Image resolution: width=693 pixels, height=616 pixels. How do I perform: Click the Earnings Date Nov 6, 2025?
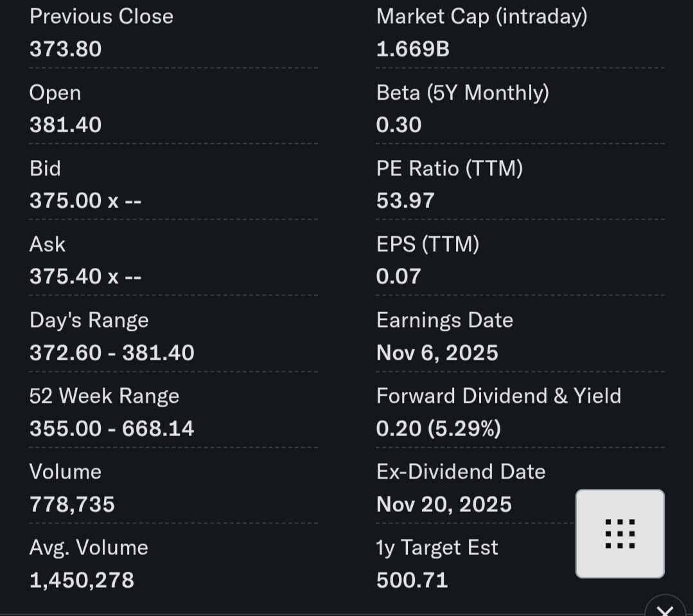(x=437, y=353)
